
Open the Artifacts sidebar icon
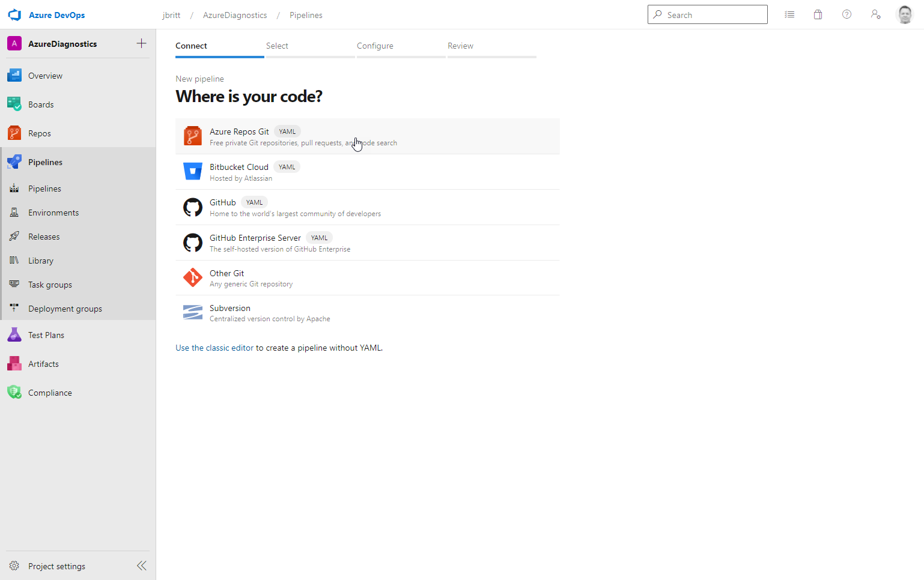(x=14, y=364)
